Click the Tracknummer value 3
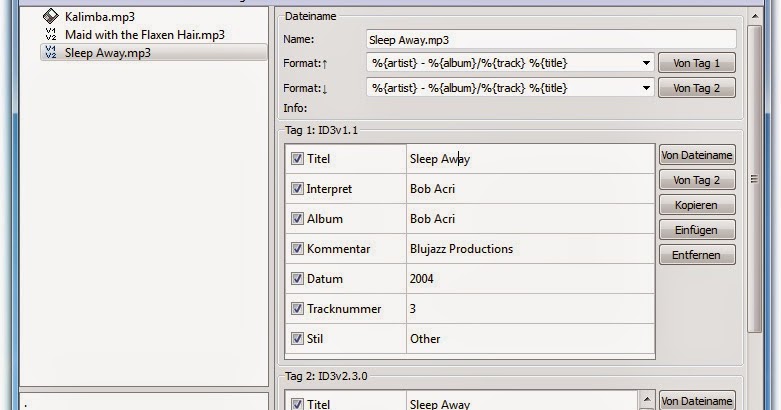 click(530, 308)
